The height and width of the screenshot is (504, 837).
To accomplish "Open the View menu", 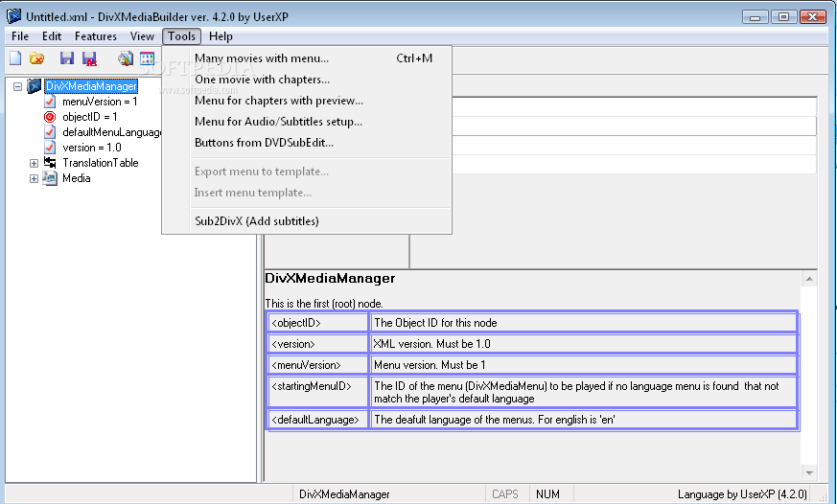I will 142,36.
